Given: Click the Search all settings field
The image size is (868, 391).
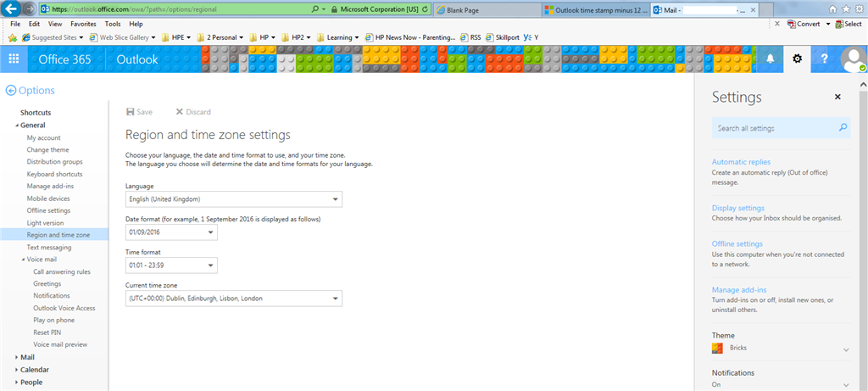Looking at the screenshot, I should [x=781, y=128].
